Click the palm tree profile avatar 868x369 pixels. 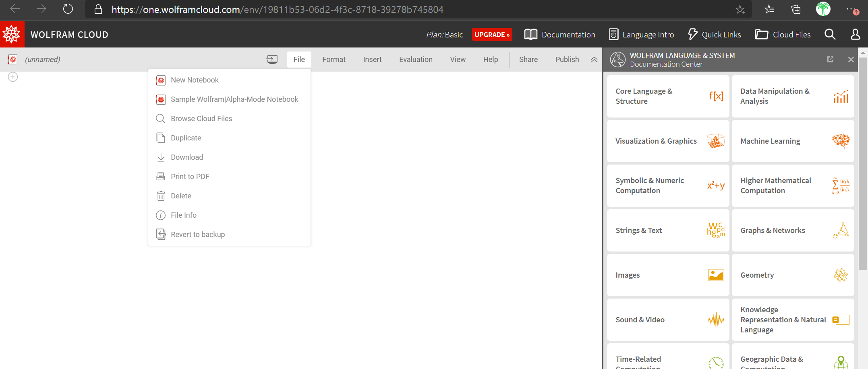tap(823, 9)
